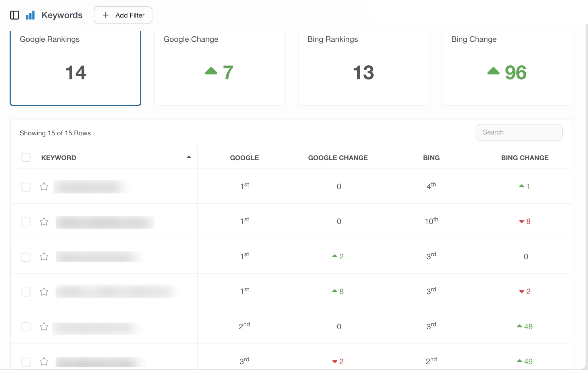Check the select-all checkbox beside KEYWORD header

26,157
